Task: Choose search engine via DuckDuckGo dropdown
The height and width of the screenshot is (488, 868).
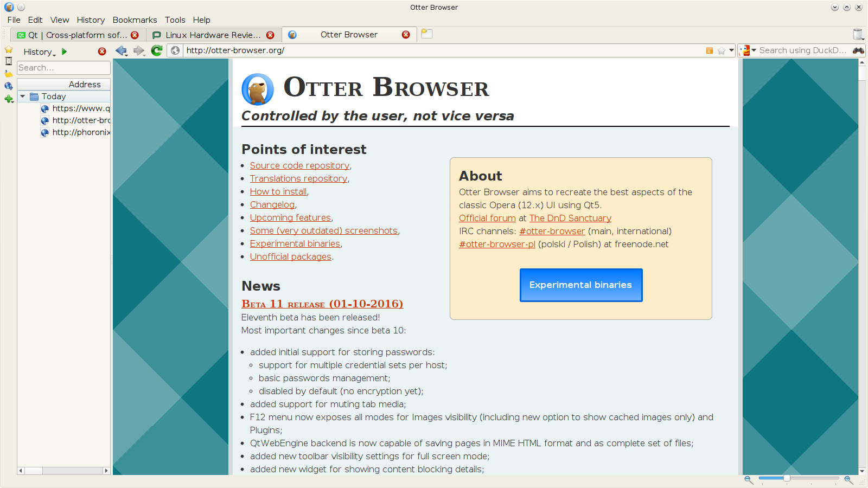Action: pyautogui.click(x=748, y=50)
